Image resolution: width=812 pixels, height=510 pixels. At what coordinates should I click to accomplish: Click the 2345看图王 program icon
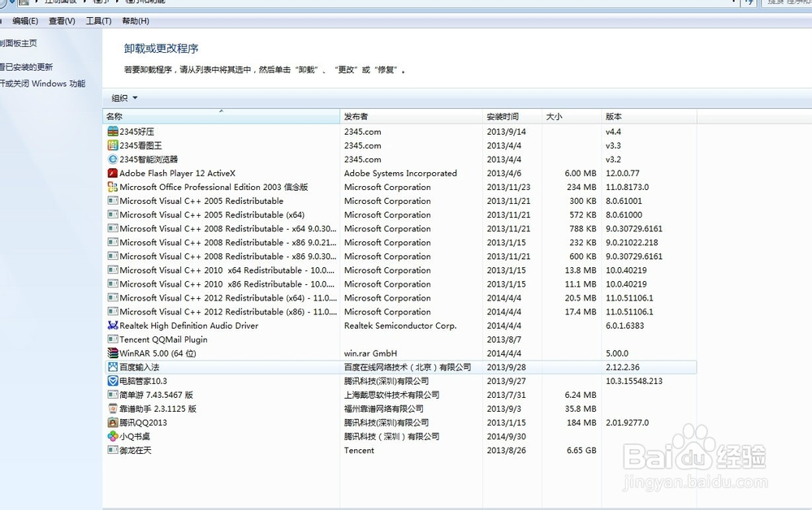point(112,145)
